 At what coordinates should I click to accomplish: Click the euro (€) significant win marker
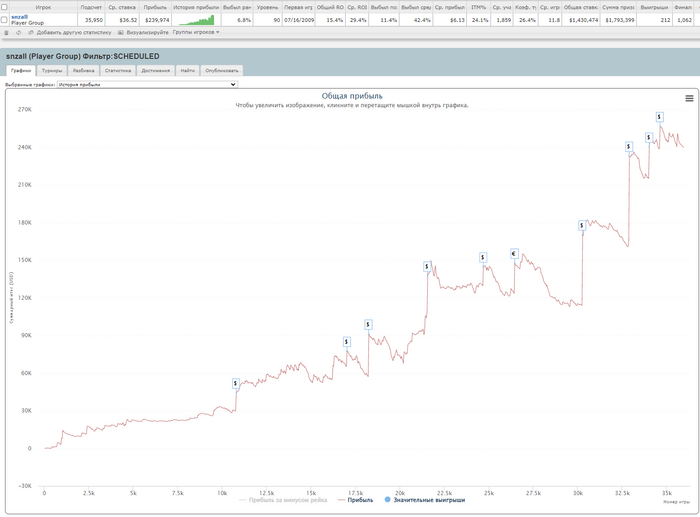coord(514,254)
